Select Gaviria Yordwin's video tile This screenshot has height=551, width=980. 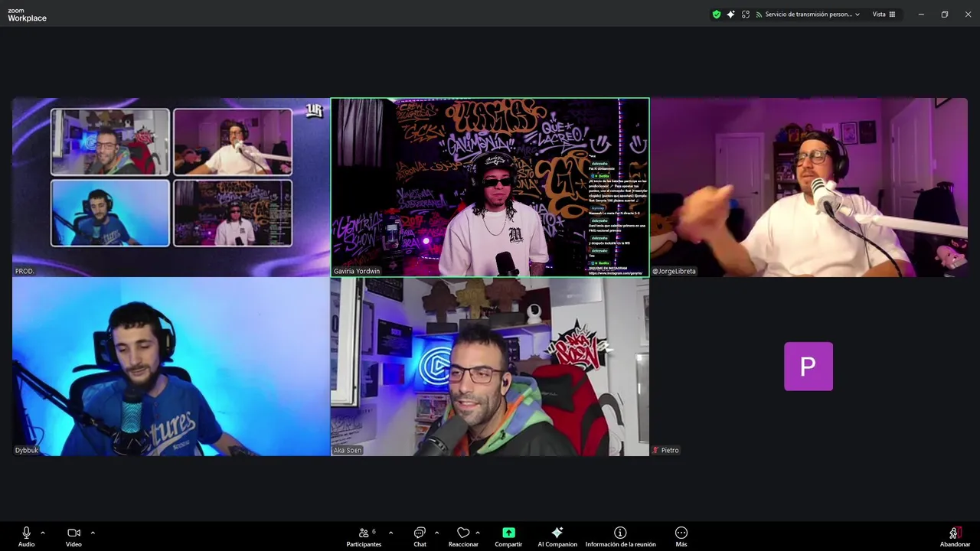(x=490, y=187)
